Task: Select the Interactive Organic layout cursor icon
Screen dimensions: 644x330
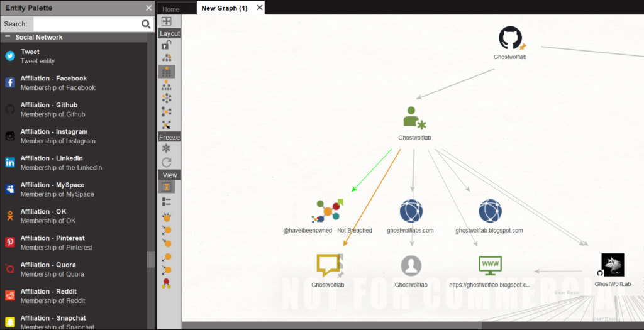Action: tap(166, 124)
